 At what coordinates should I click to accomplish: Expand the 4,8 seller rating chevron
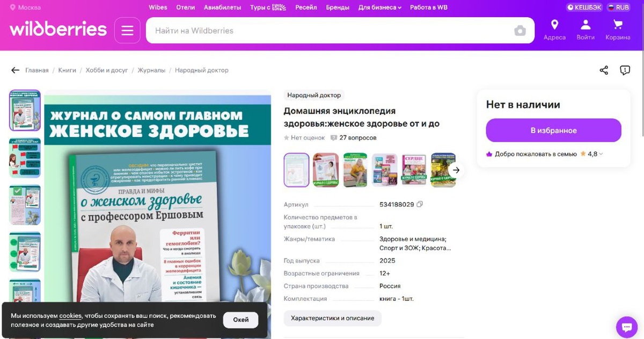[601, 154]
